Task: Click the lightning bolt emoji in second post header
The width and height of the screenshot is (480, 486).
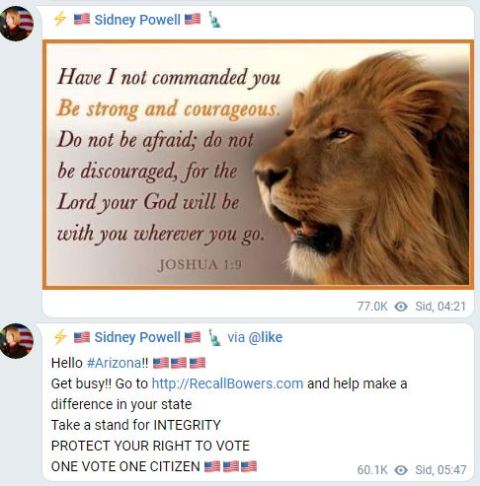Action: (60, 337)
